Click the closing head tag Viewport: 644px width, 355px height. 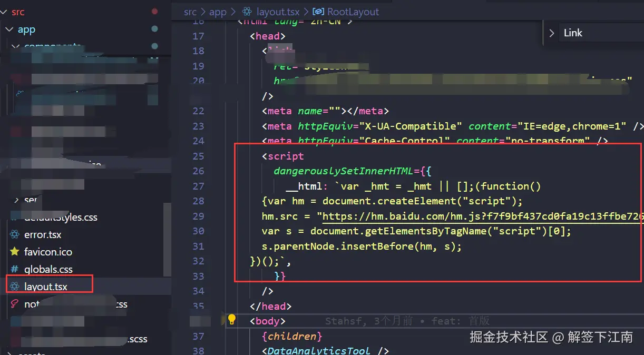point(270,306)
